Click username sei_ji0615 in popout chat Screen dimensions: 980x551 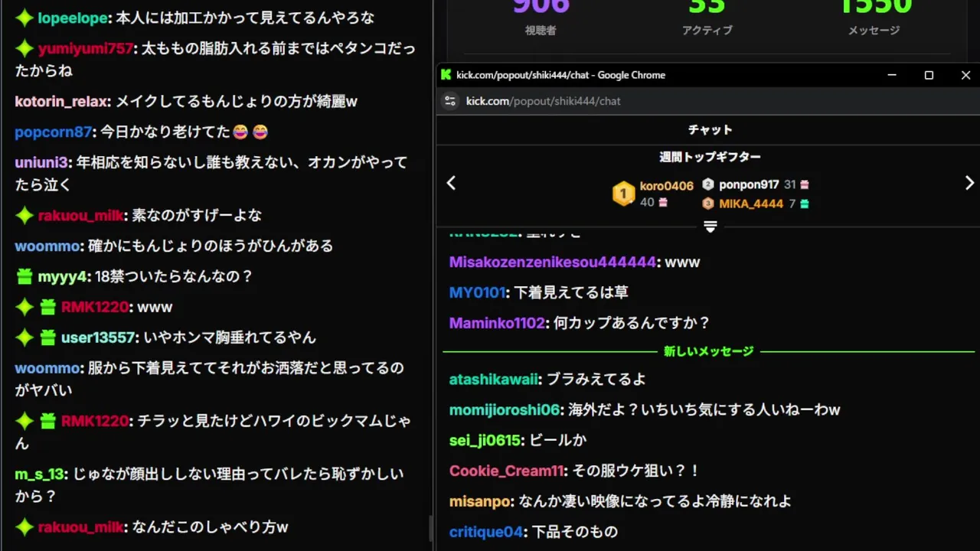click(x=485, y=440)
